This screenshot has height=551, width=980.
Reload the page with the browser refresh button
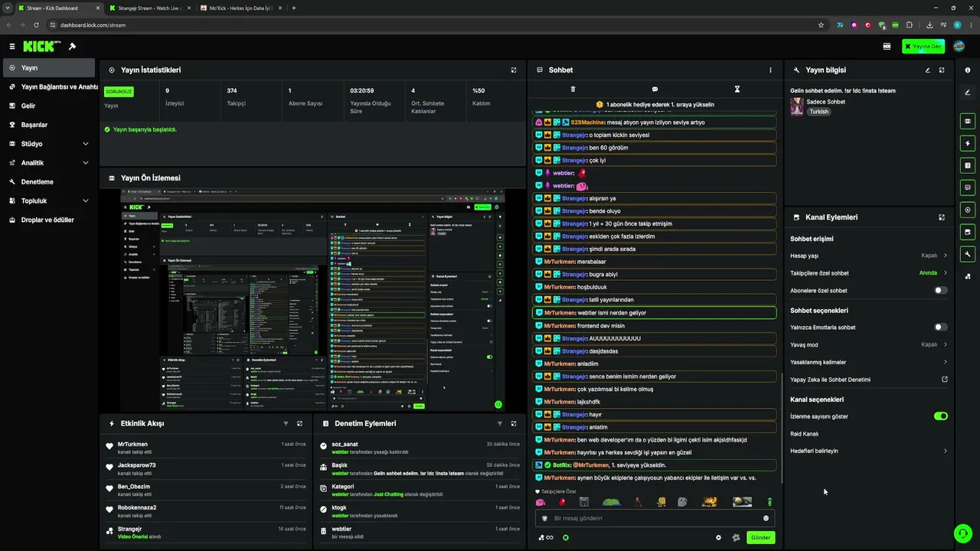tap(36, 25)
